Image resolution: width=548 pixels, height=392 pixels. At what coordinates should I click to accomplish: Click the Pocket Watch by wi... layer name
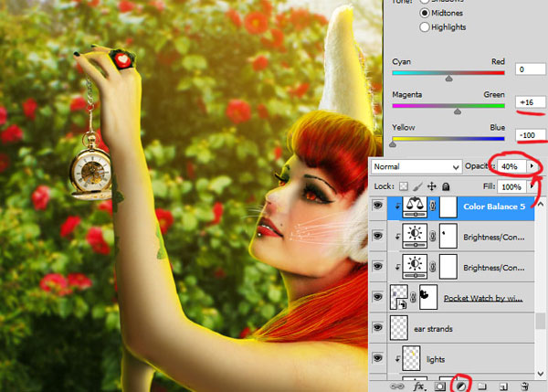click(x=483, y=298)
